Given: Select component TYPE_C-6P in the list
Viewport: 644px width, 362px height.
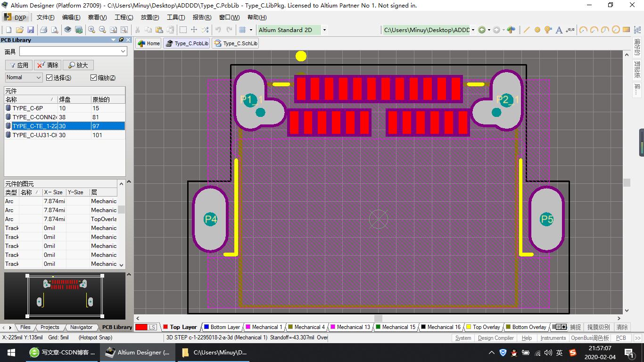Looking at the screenshot, I should tap(65, 108).
